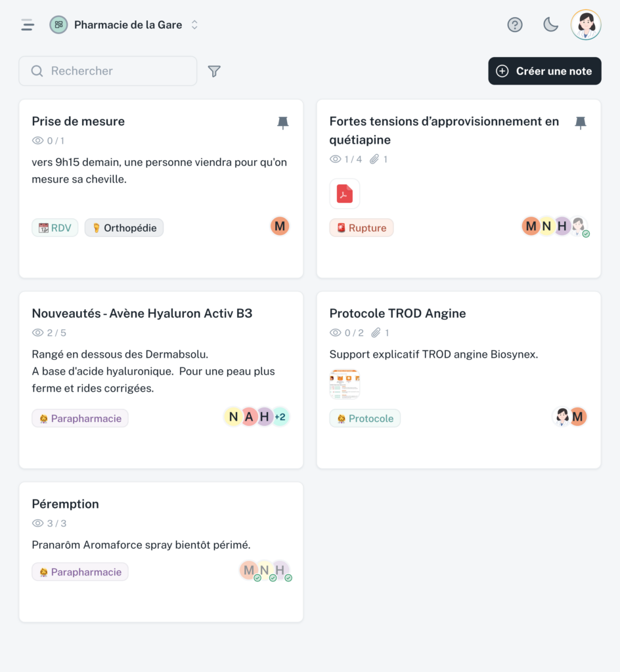Toggle dark mode with the moon icon
The height and width of the screenshot is (672, 620).
[550, 25]
